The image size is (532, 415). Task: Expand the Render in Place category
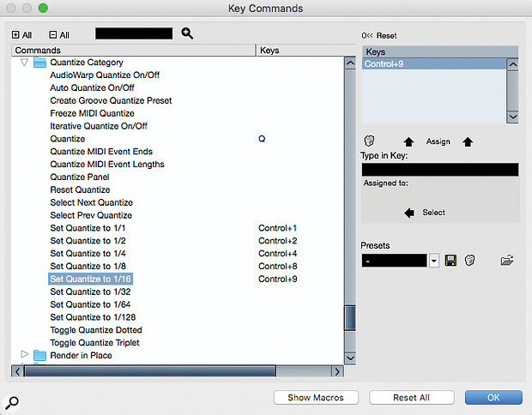click(24, 354)
